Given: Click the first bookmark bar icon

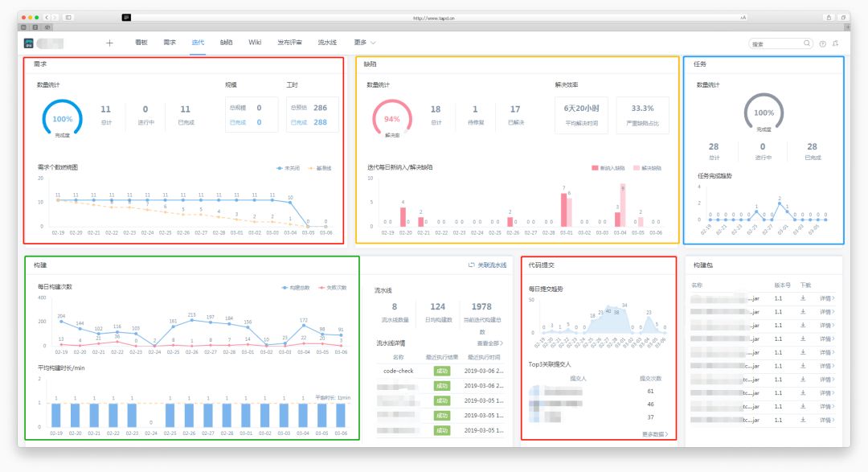Looking at the screenshot, I should pyautogui.click(x=24, y=27).
